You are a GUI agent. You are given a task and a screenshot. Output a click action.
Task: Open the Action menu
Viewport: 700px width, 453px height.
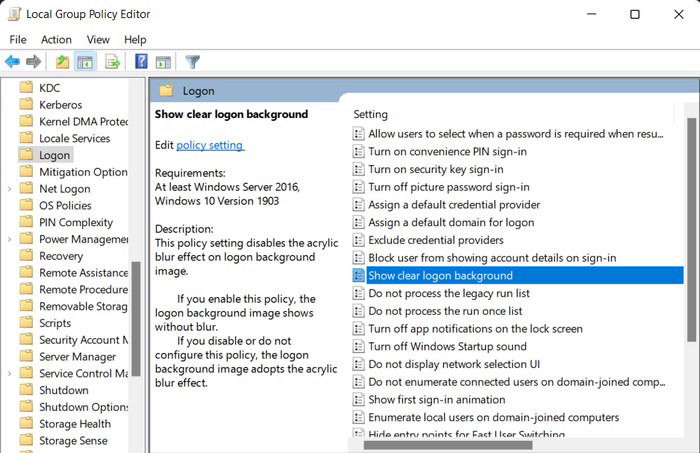tap(56, 40)
